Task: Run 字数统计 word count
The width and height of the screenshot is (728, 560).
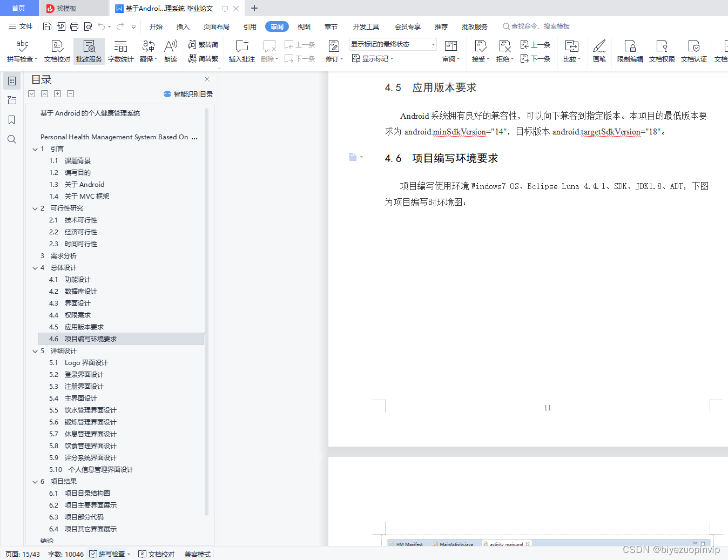Action: 121,51
